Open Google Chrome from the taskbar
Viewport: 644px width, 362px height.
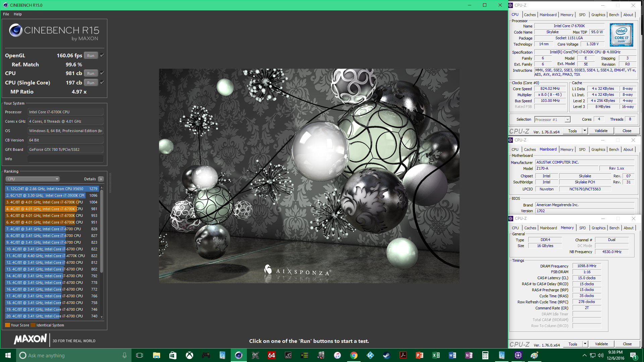tap(354, 355)
